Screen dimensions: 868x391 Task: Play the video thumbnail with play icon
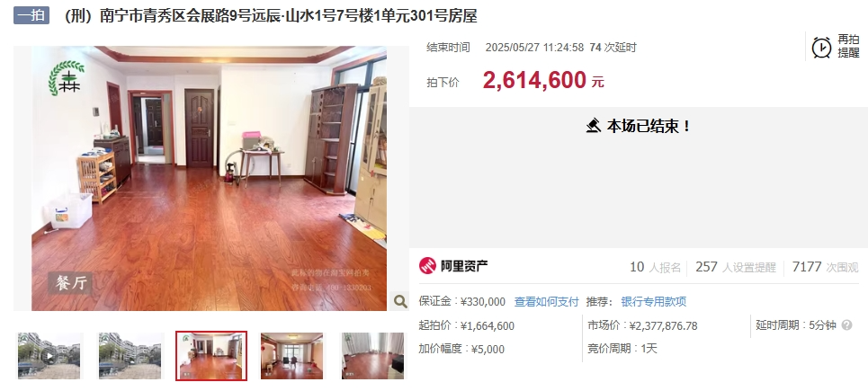click(x=49, y=356)
